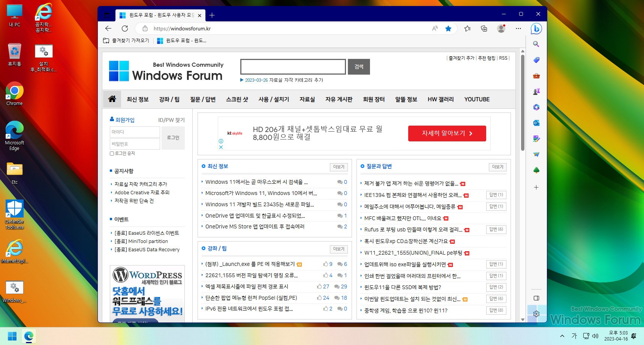Click the ID/PW 찾기 link
Image resolution: width=644 pixels, height=345 pixels.
pyautogui.click(x=171, y=120)
